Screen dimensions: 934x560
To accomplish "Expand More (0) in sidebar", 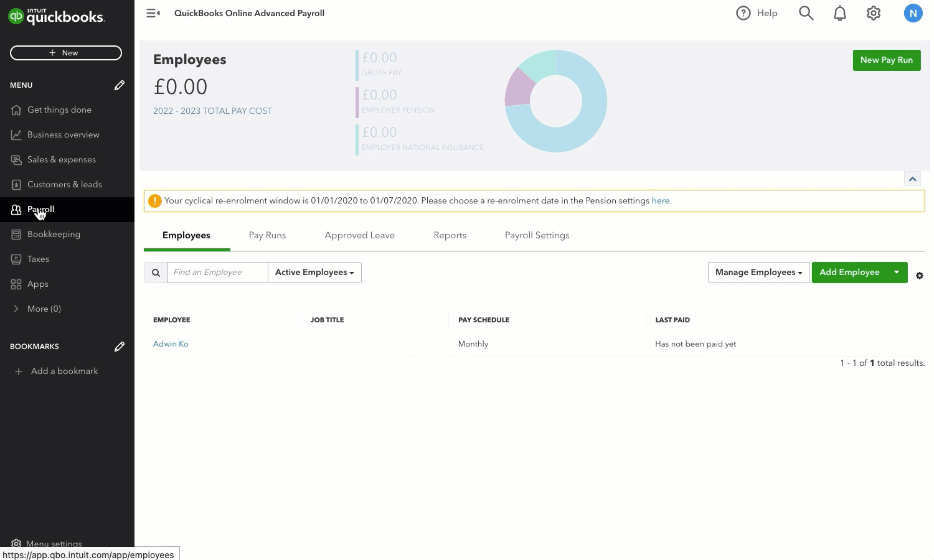I will [67, 309].
